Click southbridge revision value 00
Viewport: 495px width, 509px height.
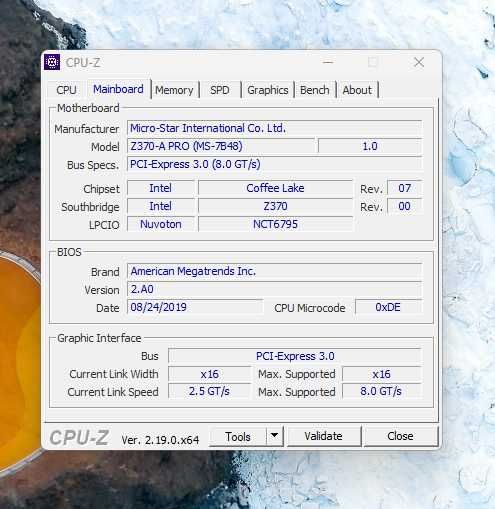click(x=404, y=206)
